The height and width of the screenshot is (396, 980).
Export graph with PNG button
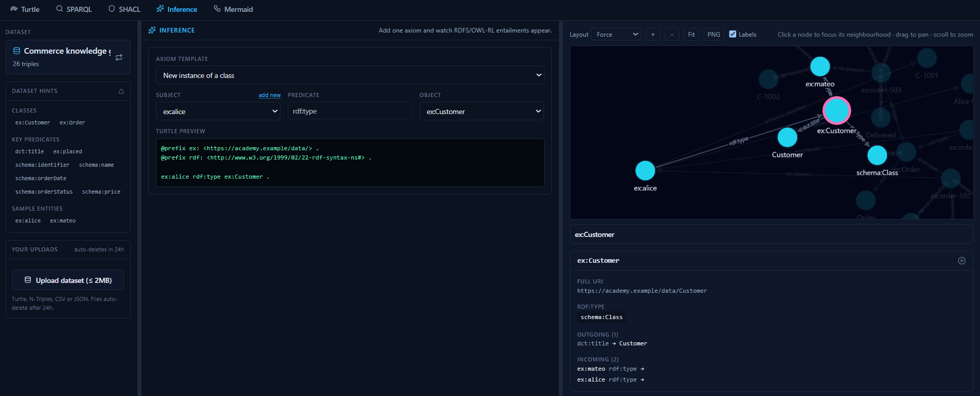tap(713, 35)
